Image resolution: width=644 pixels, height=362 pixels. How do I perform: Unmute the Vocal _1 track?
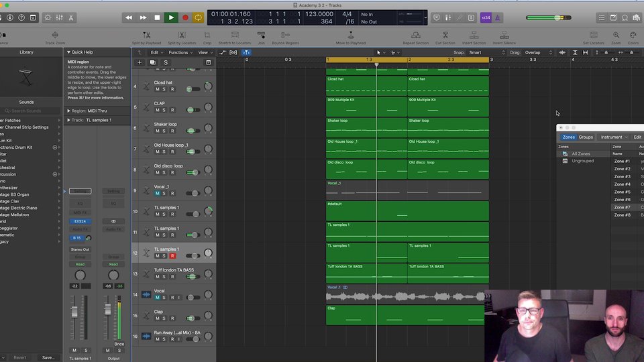pos(157,193)
